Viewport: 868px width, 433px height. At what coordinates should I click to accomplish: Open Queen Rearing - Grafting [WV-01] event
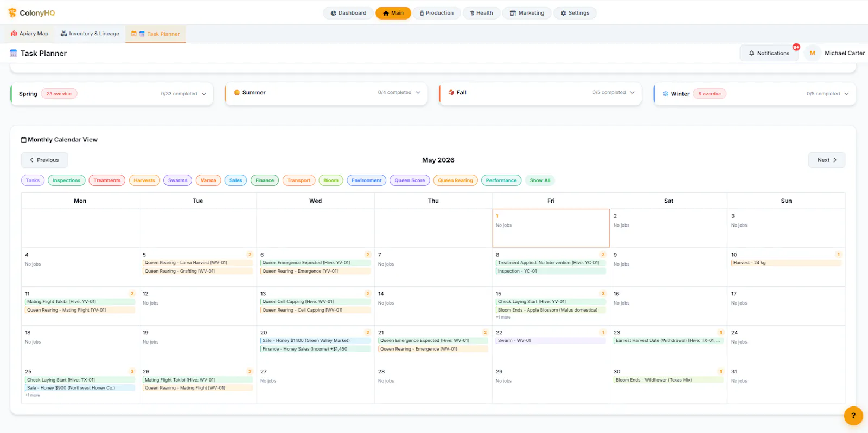[x=197, y=271]
